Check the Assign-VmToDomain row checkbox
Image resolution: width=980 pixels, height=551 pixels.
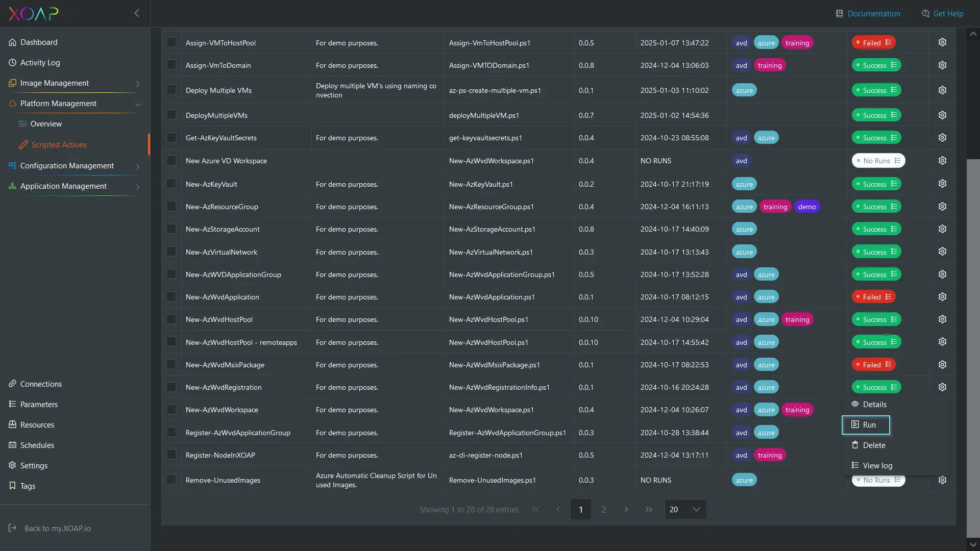(x=171, y=65)
